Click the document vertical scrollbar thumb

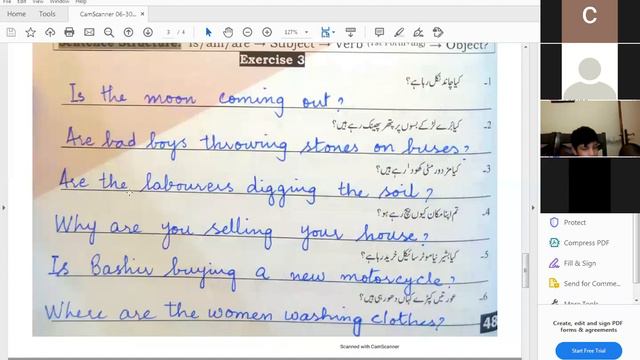click(525, 270)
